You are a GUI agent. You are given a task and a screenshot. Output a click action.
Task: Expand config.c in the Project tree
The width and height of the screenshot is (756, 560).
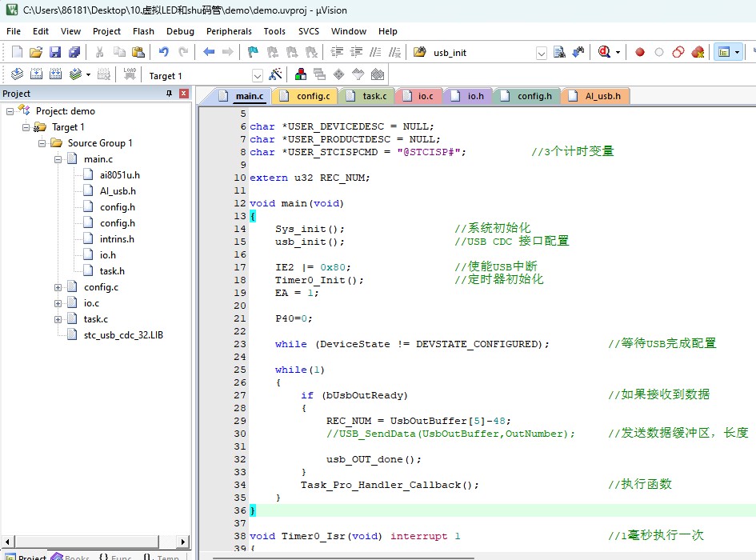58,287
